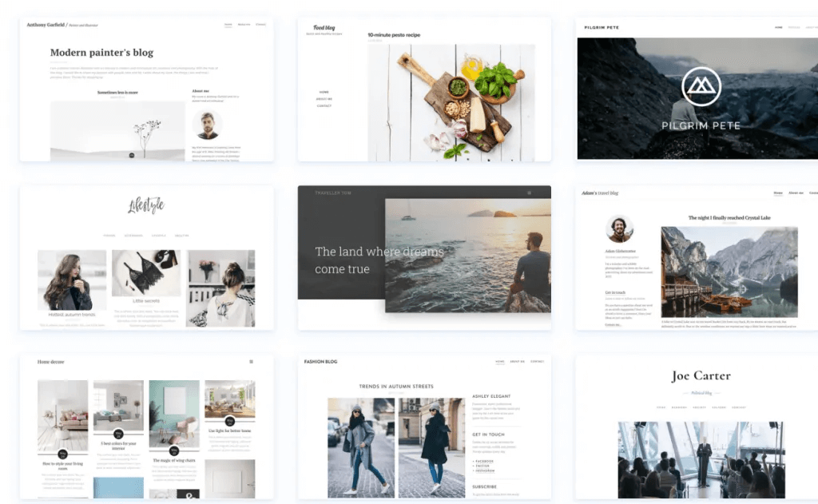Open CONTACT in the Food blog sidebar menu

[x=324, y=106]
